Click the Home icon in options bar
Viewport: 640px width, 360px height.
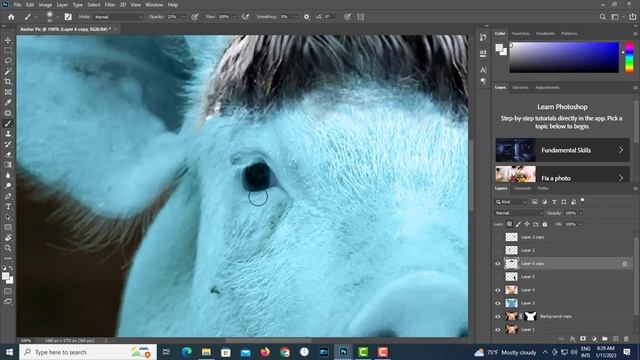coord(11,17)
